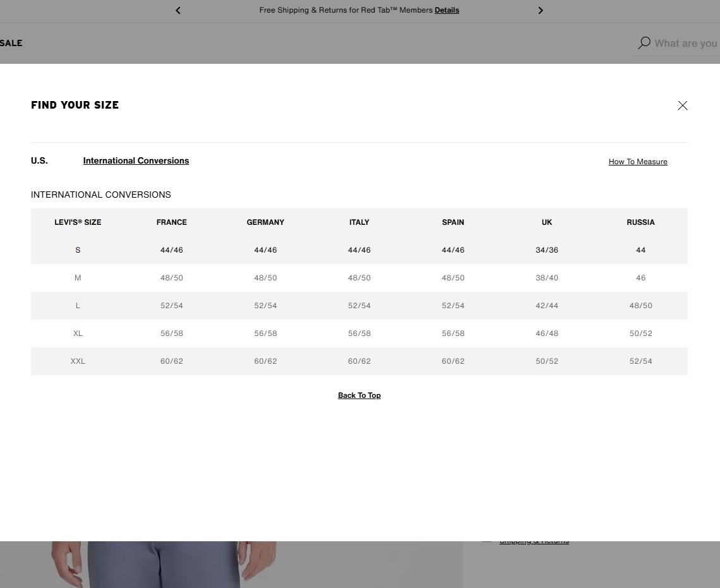The height and width of the screenshot is (588, 720).
Task: Click the UK value 46/48 for size XL
Action: [546, 333]
